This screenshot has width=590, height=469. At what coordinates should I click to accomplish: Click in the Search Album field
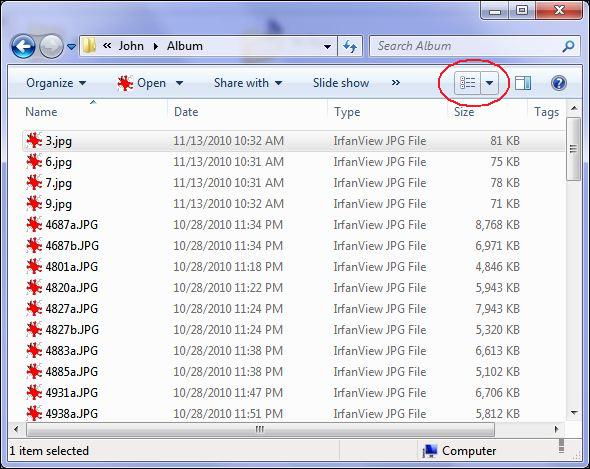coord(467,46)
